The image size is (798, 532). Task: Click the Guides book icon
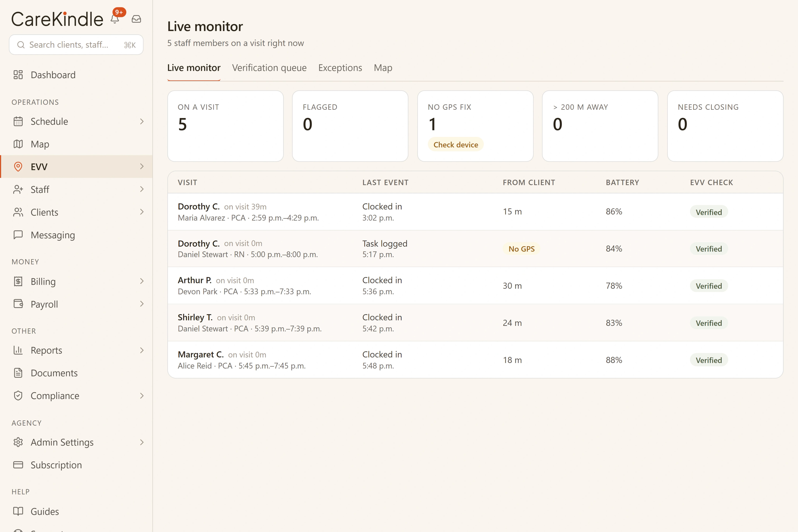[18, 511]
